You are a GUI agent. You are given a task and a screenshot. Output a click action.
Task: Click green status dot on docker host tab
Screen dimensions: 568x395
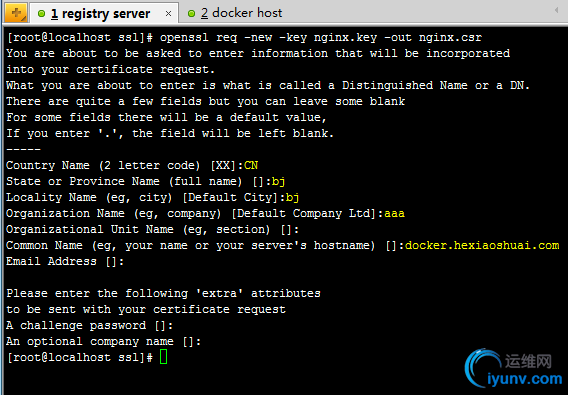191,14
